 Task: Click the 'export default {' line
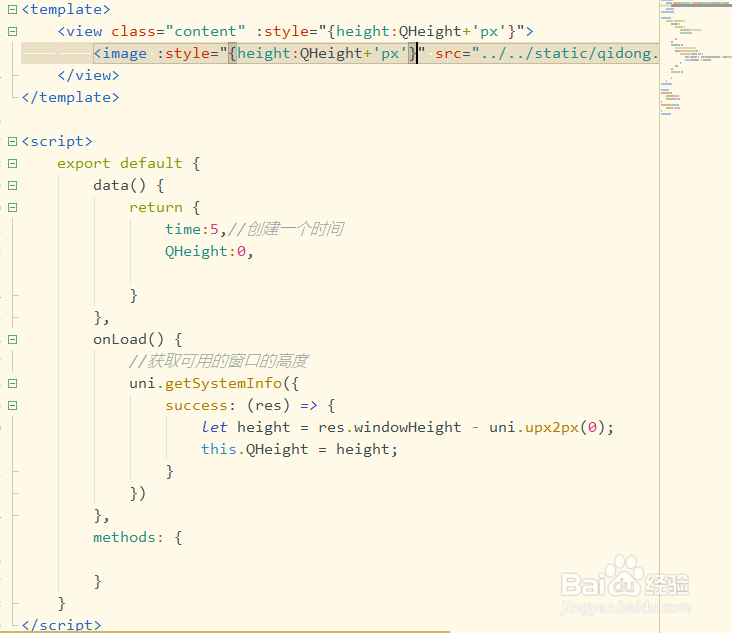tap(128, 163)
